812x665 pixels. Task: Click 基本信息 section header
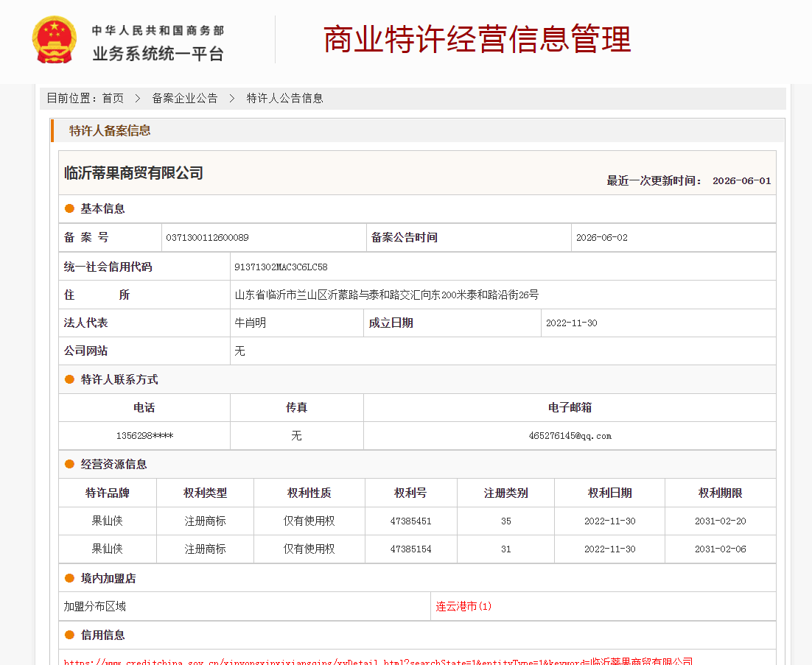coord(102,208)
